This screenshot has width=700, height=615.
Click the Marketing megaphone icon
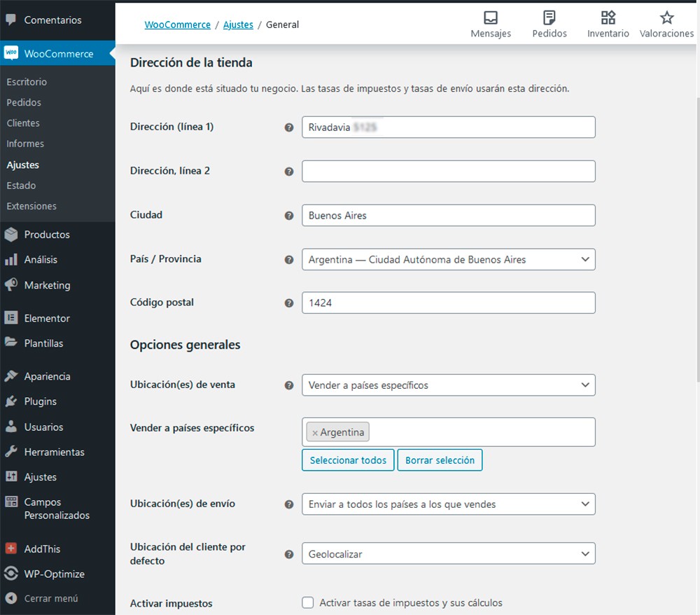[11, 284]
